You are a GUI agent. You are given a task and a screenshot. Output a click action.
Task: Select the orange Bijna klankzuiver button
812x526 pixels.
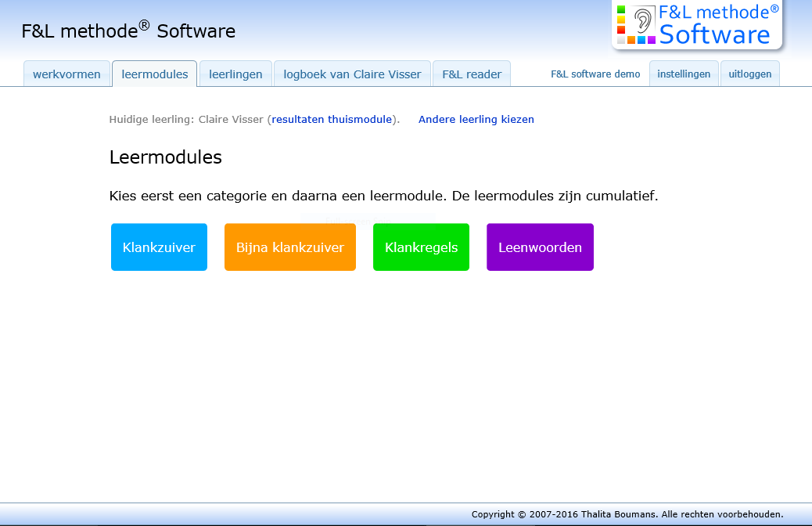tap(290, 247)
